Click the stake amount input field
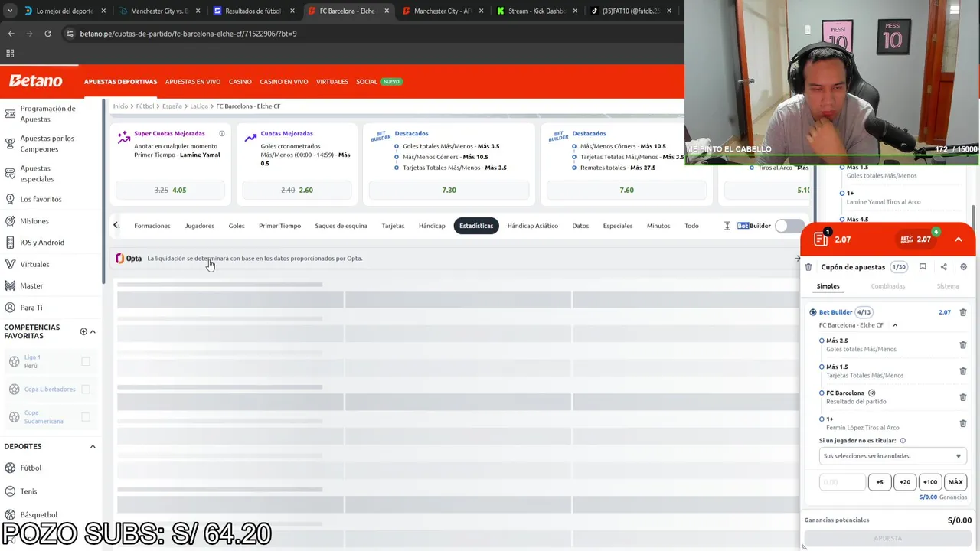980x551 pixels. pos(842,482)
